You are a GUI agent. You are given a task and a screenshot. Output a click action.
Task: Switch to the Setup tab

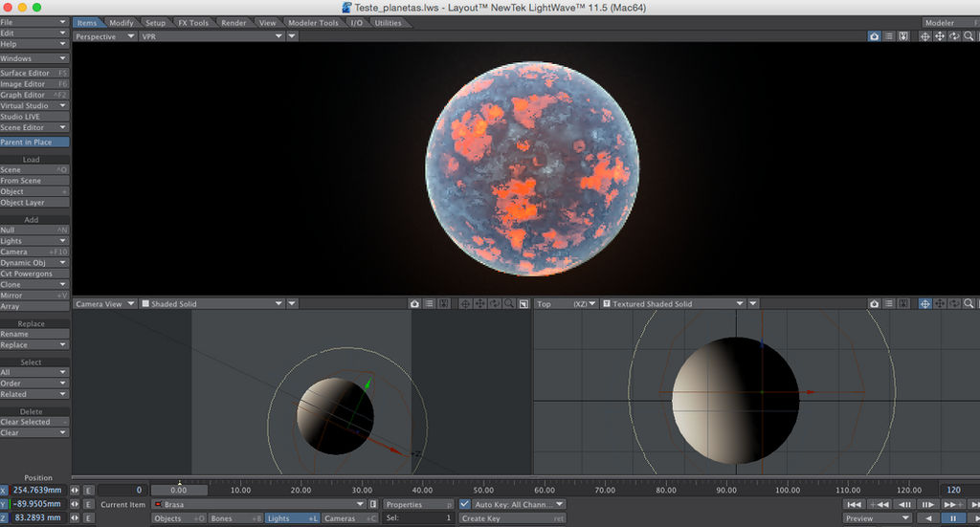coord(156,23)
